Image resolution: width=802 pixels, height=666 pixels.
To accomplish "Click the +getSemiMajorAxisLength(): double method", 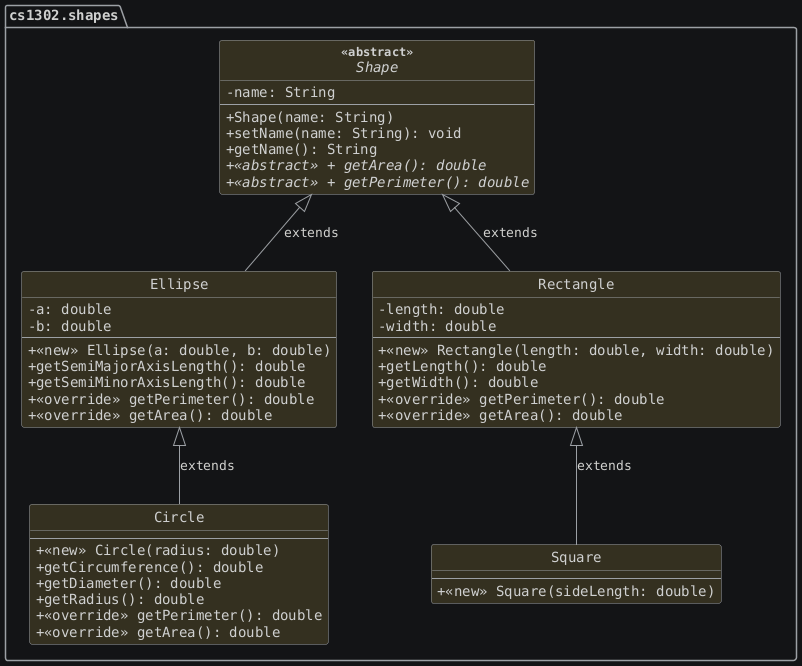I will point(167,366).
